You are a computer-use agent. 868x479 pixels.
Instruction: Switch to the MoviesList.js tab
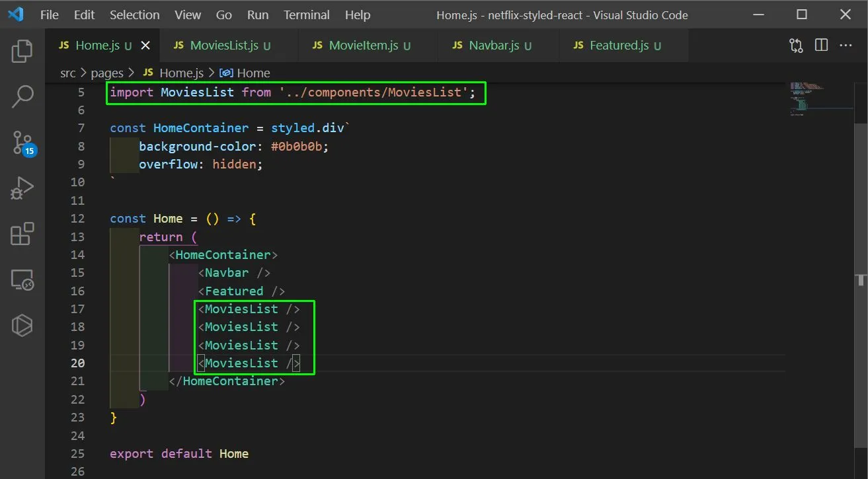pyautogui.click(x=228, y=46)
